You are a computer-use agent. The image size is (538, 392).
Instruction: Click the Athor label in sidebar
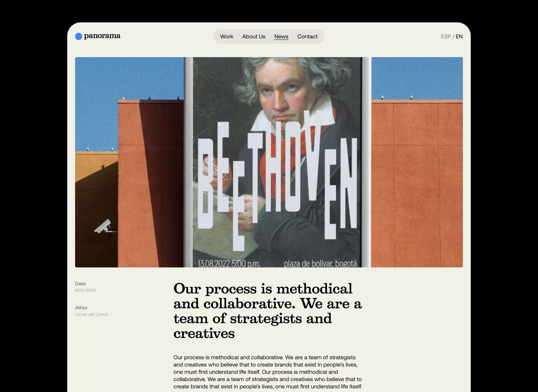(81, 308)
